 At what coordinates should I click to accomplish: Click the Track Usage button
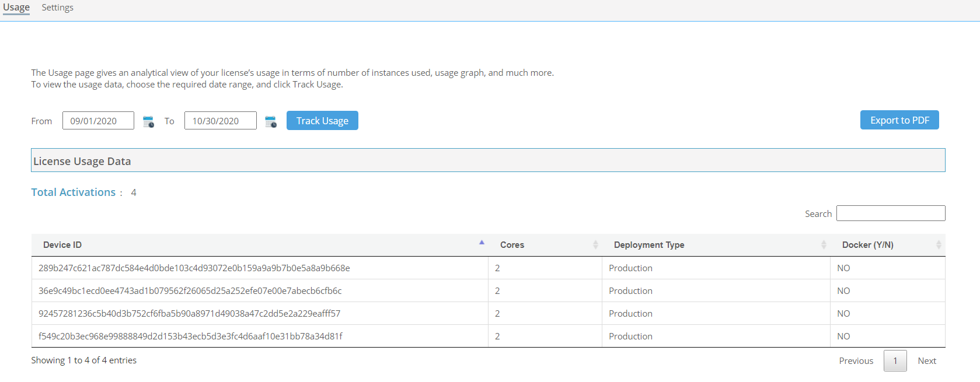tap(322, 121)
